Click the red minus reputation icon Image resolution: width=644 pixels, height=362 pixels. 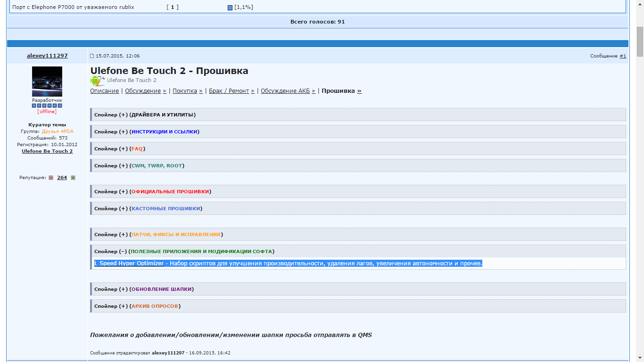pyautogui.click(x=51, y=178)
